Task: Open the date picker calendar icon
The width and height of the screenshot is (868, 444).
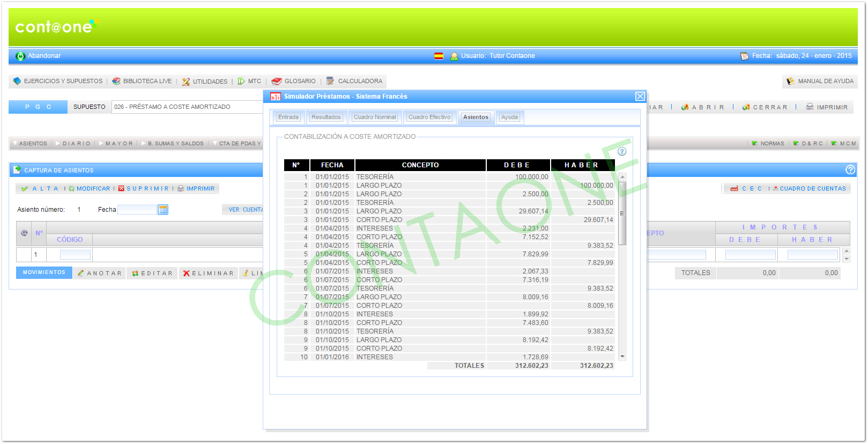Action: [163, 210]
